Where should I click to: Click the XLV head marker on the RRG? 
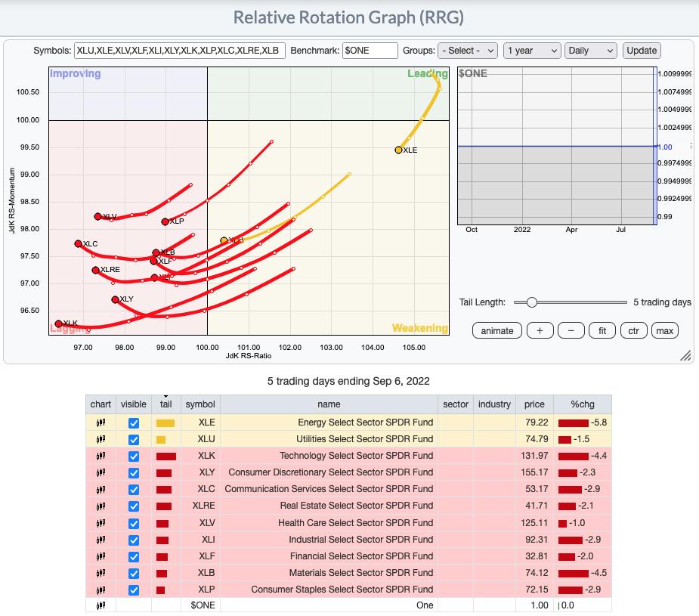[x=98, y=217]
